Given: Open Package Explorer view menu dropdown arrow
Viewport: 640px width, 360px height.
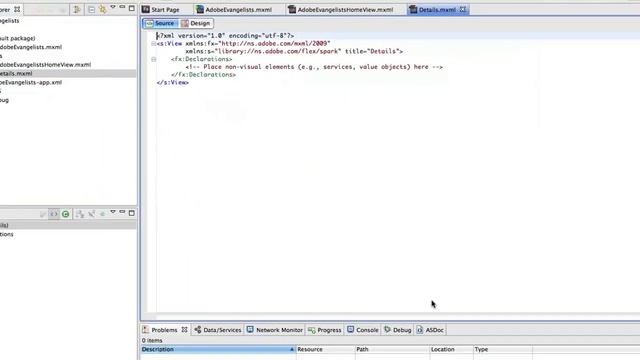Looking at the screenshot, I should point(113,7).
